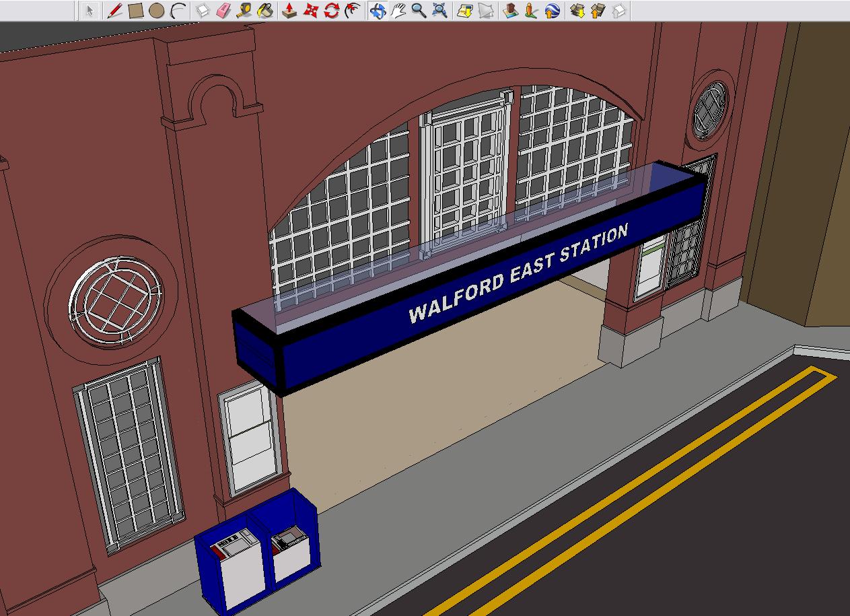Activate the Push/Pull tool

pyautogui.click(x=289, y=11)
